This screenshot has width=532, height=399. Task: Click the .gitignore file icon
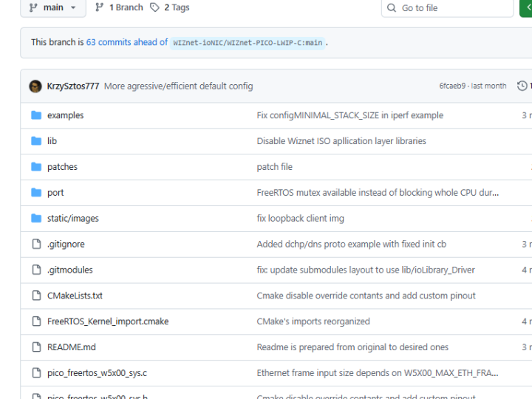(36, 245)
